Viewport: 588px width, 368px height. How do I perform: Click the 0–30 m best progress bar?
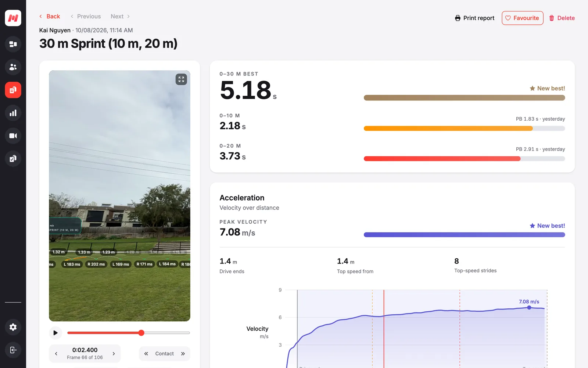pos(464,98)
